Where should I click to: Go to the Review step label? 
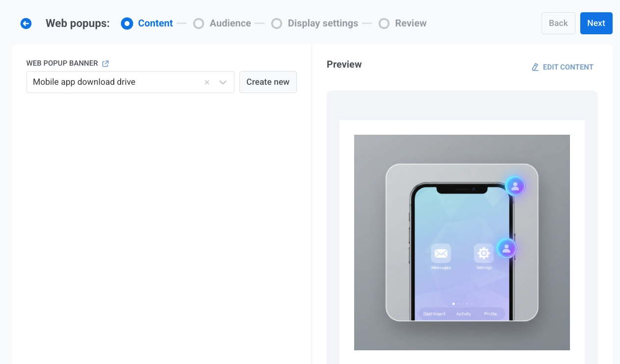click(x=411, y=23)
